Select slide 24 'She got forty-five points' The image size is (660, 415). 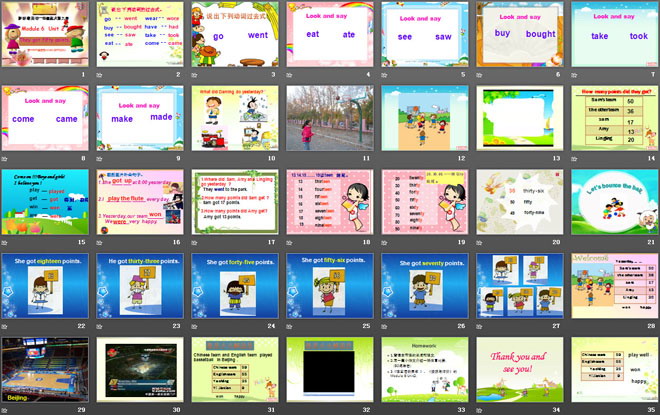pyautogui.click(x=235, y=285)
